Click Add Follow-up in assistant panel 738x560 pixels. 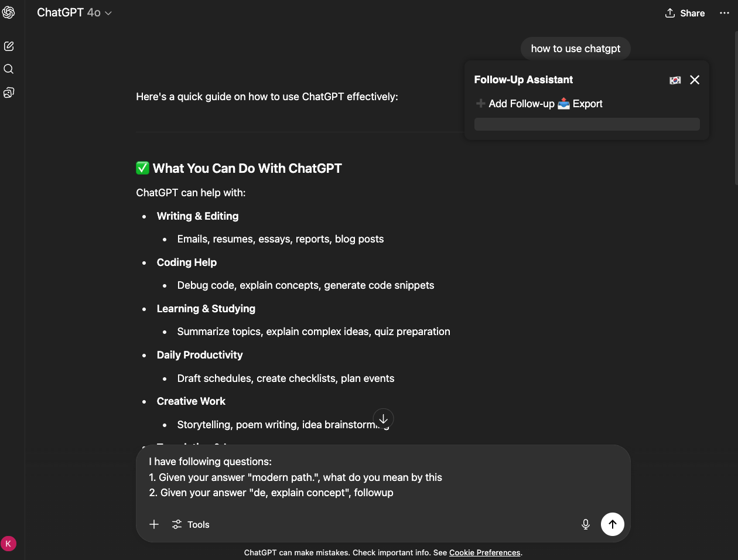pos(515,104)
